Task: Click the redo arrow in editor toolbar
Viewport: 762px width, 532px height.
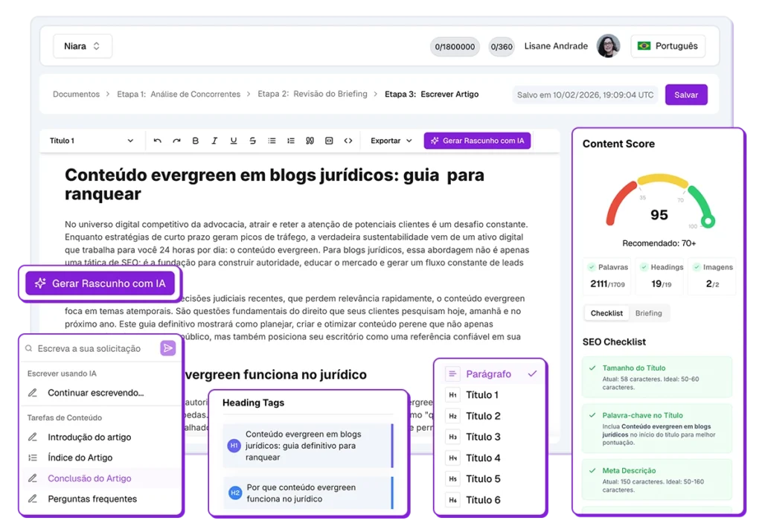Action: coord(176,141)
